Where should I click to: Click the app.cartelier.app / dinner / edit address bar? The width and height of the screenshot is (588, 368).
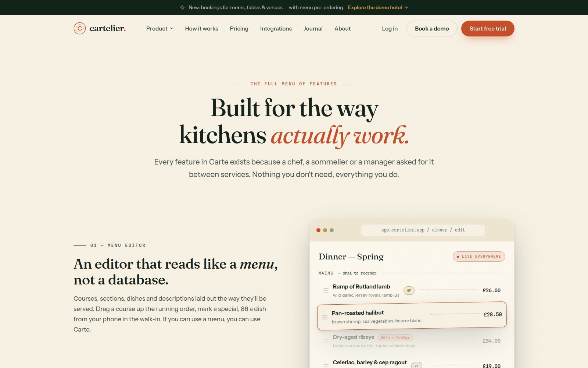click(x=423, y=230)
